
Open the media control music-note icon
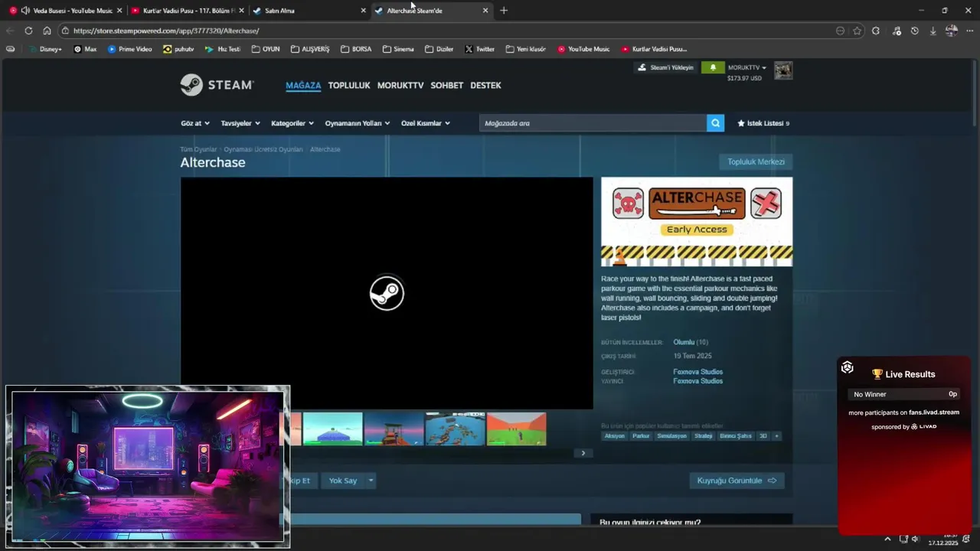pyautogui.click(x=896, y=31)
